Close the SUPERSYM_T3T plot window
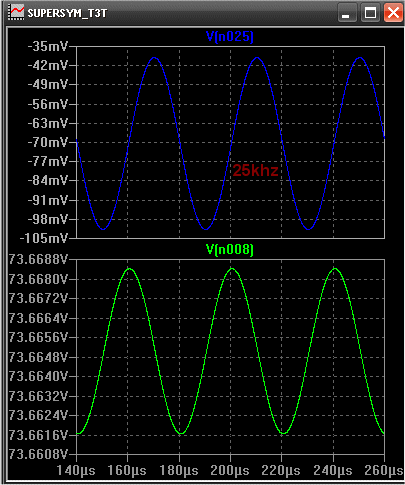The image size is (405, 485). point(393,13)
